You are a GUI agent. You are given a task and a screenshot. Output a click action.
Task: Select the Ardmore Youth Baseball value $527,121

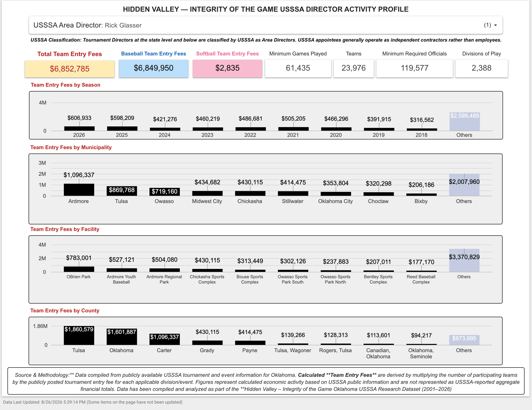[122, 260]
